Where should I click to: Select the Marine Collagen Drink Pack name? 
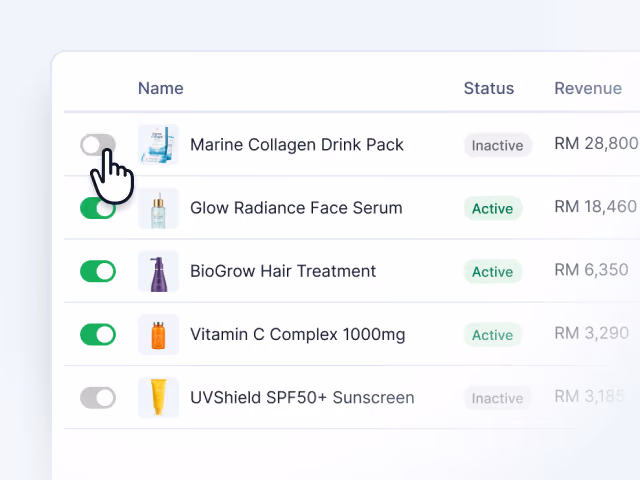[x=297, y=145]
